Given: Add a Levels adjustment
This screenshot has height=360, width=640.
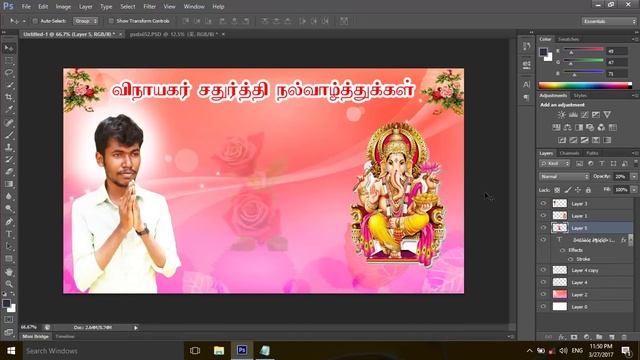Looking at the screenshot, I should click(x=573, y=115).
